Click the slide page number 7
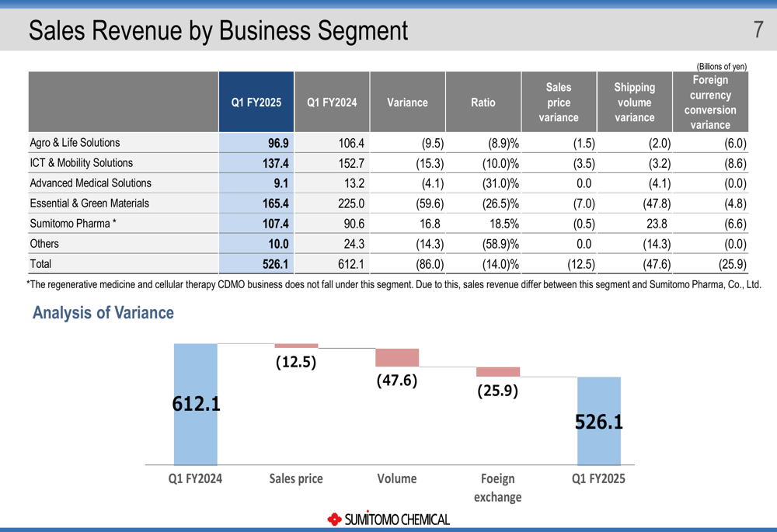Viewport: 777px width, 532px height. click(x=758, y=30)
